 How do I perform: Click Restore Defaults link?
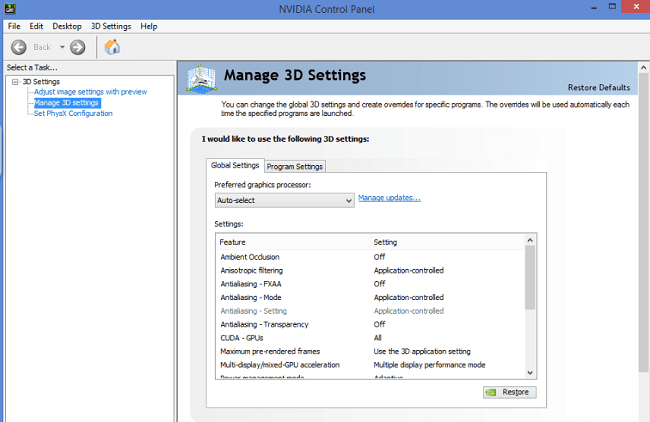599,87
